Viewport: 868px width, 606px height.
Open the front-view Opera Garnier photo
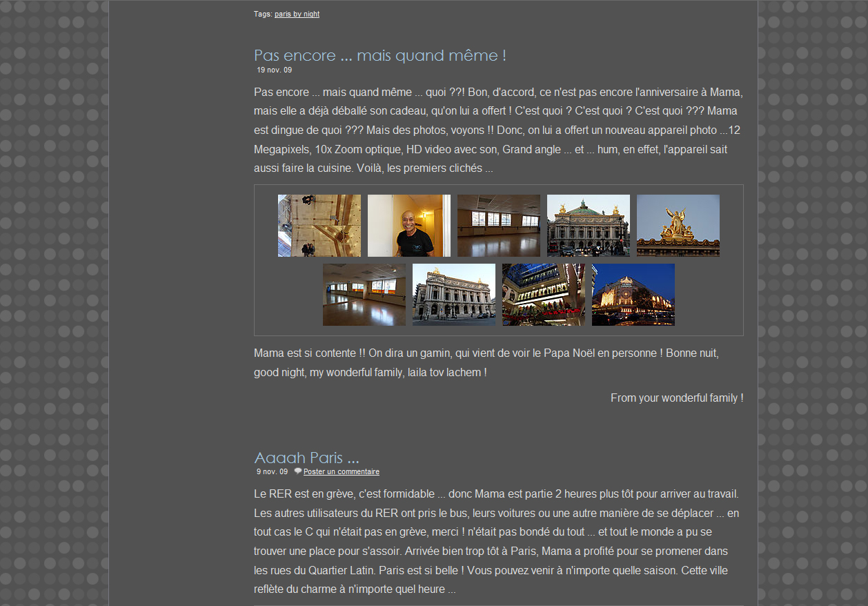[588, 226]
